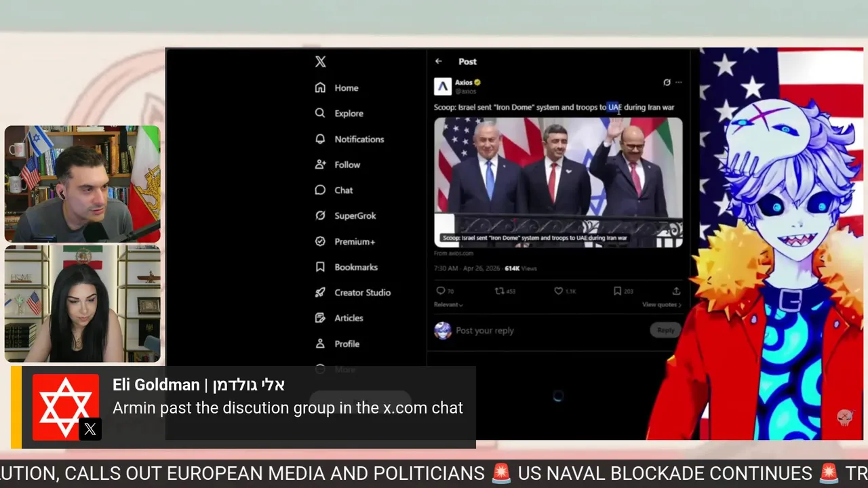Click the @axios handle
The width and height of the screenshot is (868, 488).
[466, 91]
